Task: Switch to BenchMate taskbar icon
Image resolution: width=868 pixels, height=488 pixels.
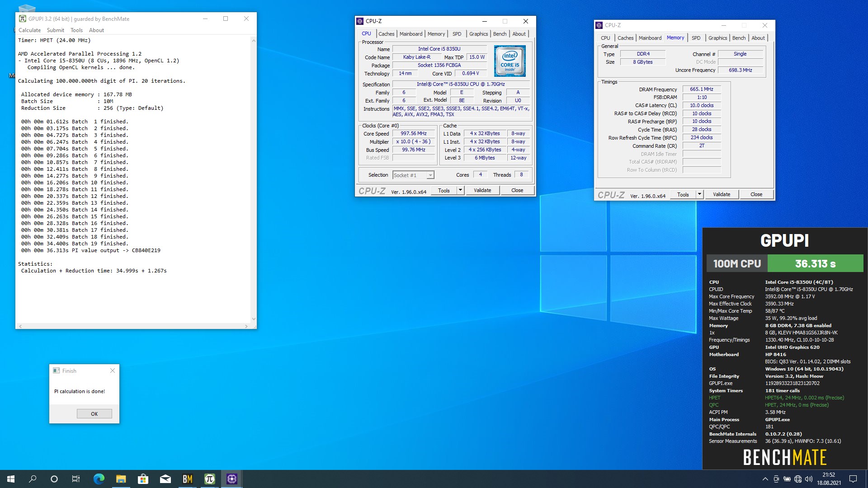Action: [187, 479]
